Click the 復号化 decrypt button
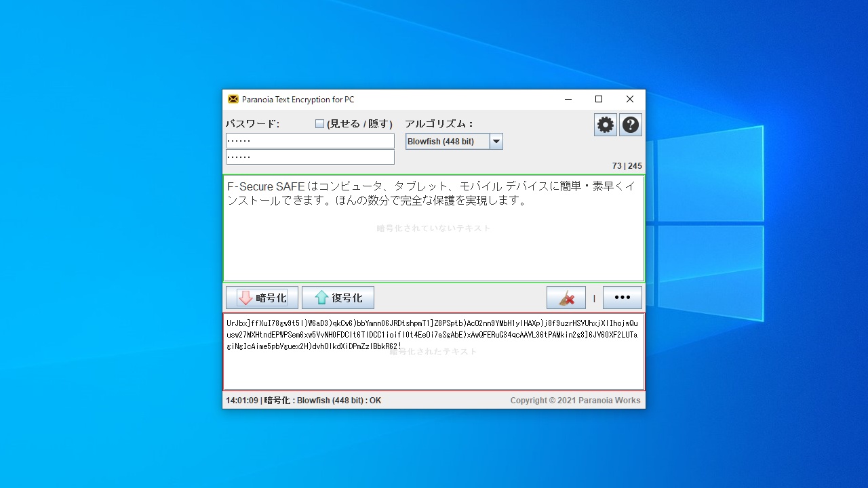868x488 pixels. [x=338, y=298]
